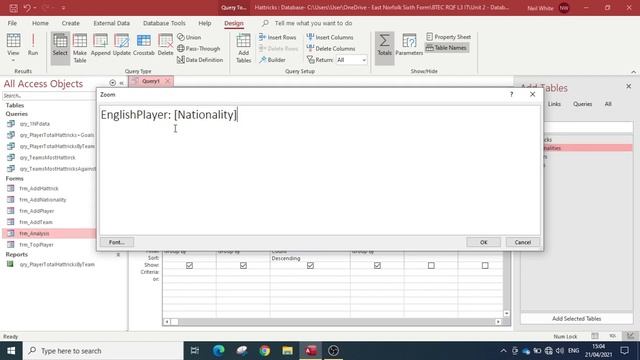Choose Delete query type
The width and height of the screenshot is (640, 360).
(x=165, y=45)
